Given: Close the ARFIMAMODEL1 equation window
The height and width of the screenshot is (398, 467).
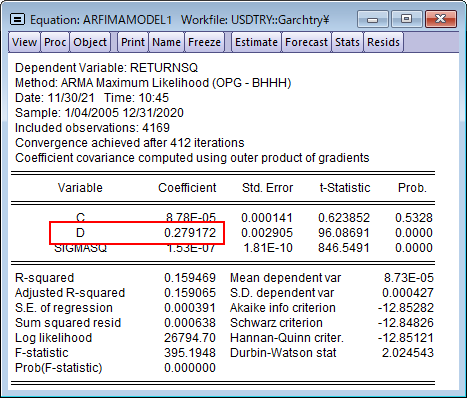Looking at the screenshot, I should coord(441,19).
